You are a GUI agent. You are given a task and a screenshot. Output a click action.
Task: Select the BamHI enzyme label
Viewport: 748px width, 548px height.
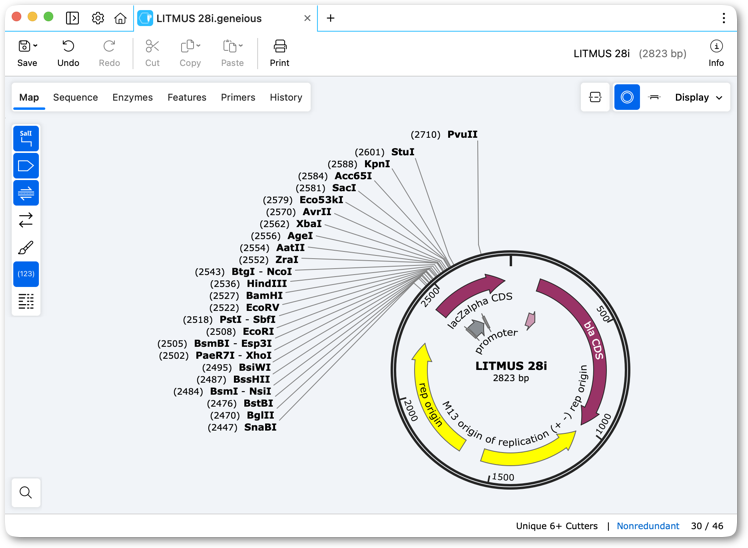click(264, 295)
